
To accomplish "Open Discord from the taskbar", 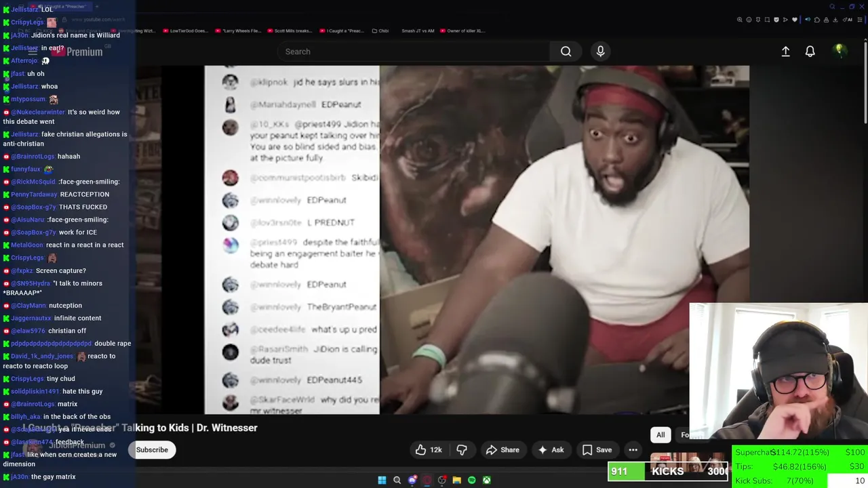I will click(x=412, y=480).
